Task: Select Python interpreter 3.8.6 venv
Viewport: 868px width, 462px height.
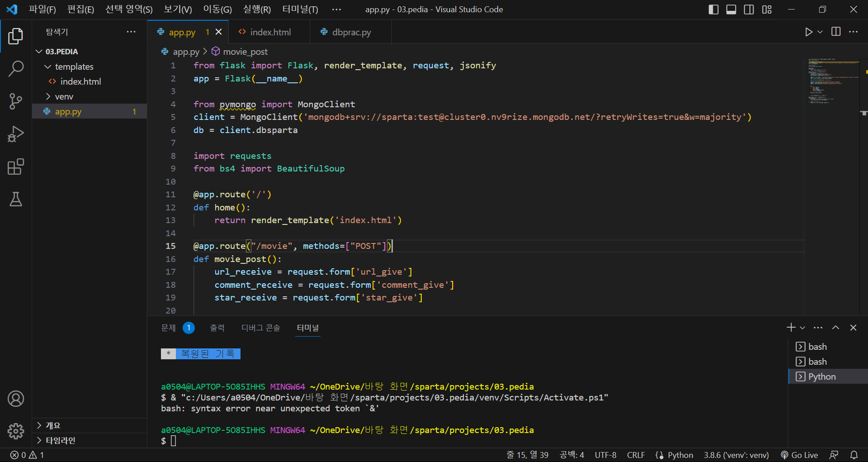Action: (736, 455)
